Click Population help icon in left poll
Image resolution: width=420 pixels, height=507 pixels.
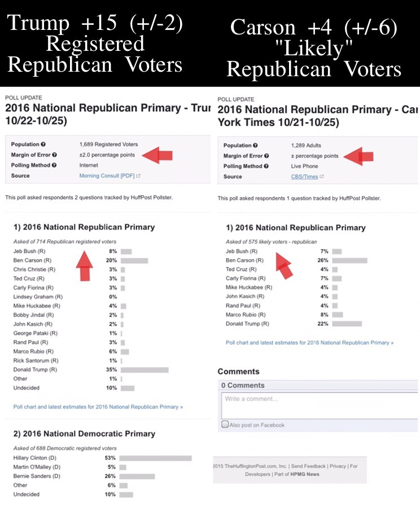click(43, 144)
